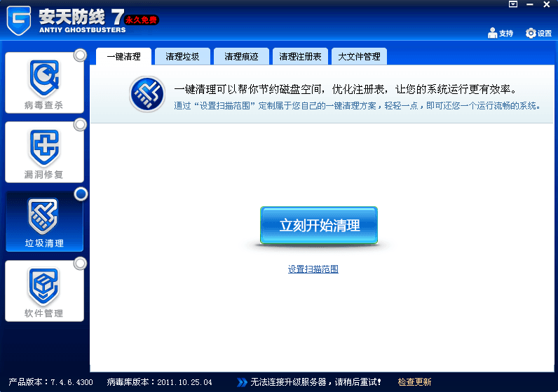The image size is (558, 392).
Task: Select the 垃圾清理 junk cleanup module
Action: 44,222
